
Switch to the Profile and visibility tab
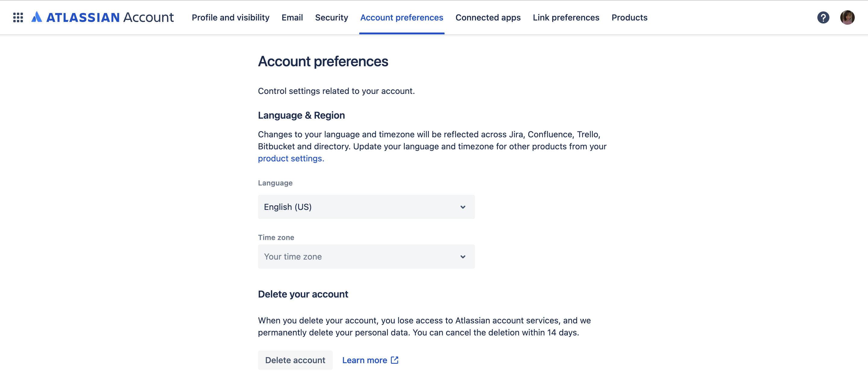231,17
